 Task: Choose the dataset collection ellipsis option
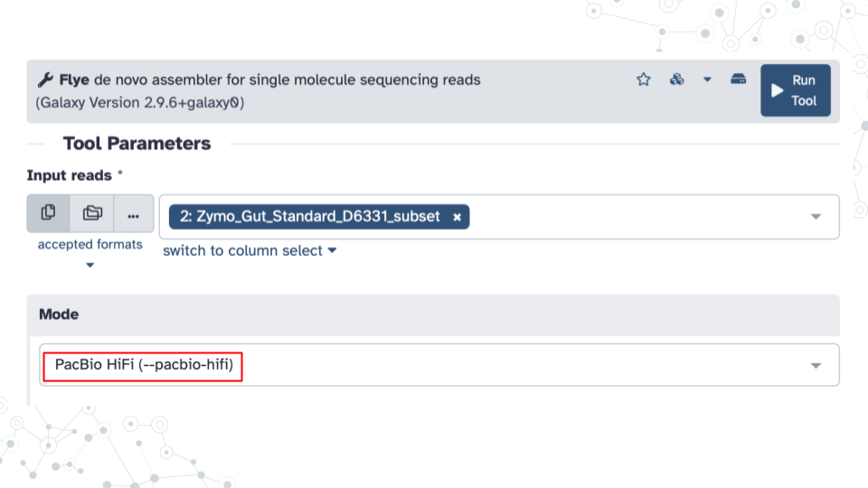coord(134,215)
